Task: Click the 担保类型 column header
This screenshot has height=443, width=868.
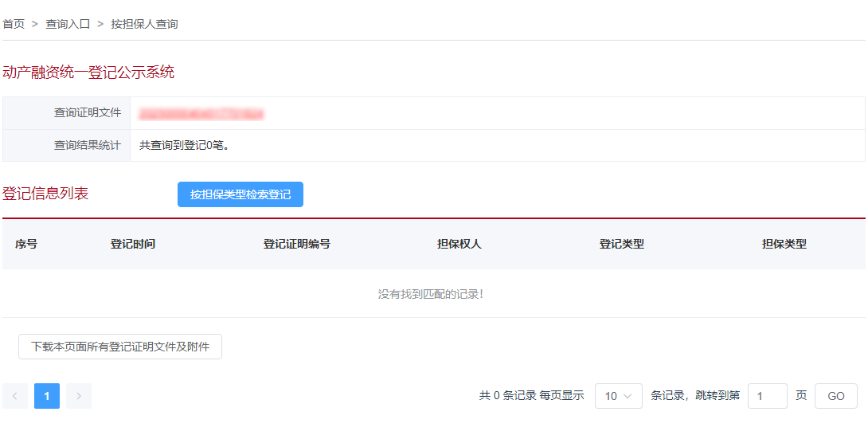Action: [x=784, y=244]
